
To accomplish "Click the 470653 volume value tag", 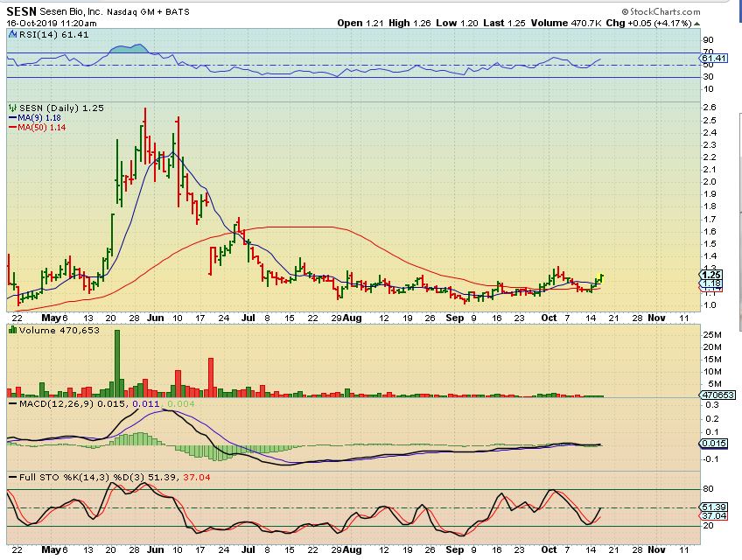I will coord(717,395).
